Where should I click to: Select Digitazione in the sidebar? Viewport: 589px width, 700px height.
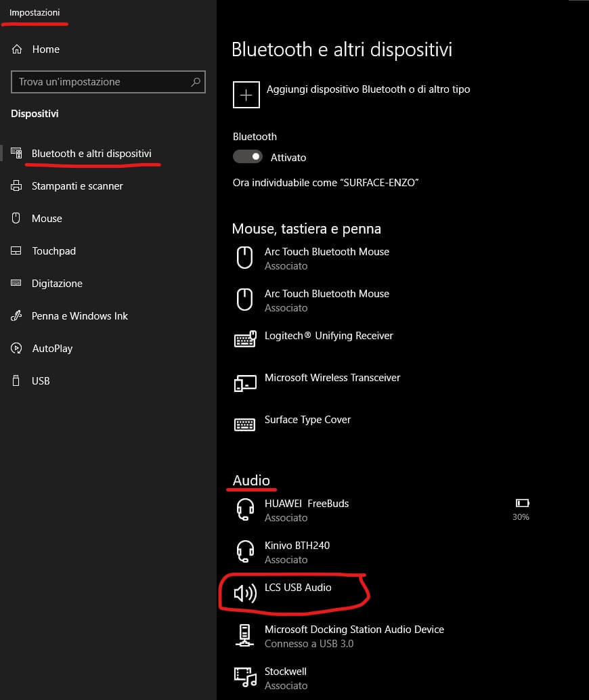[x=57, y=284]
